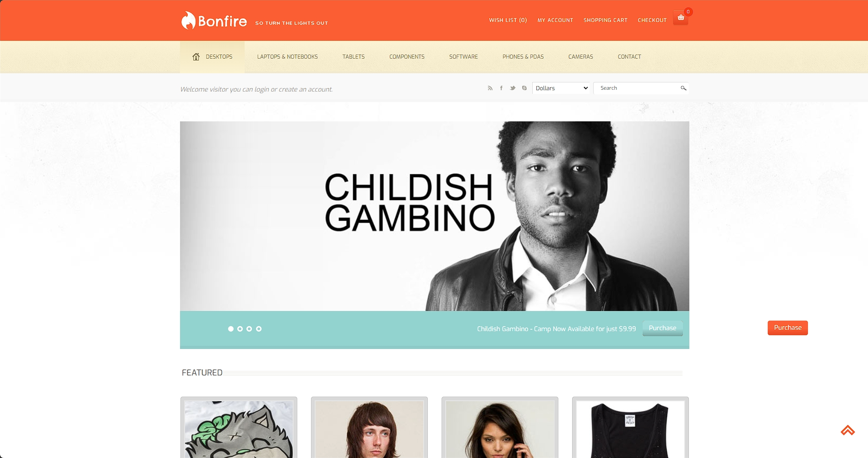Open the shopping basket icon in header
The height and width of the screenshot is (458, 868).
(681, 18)
